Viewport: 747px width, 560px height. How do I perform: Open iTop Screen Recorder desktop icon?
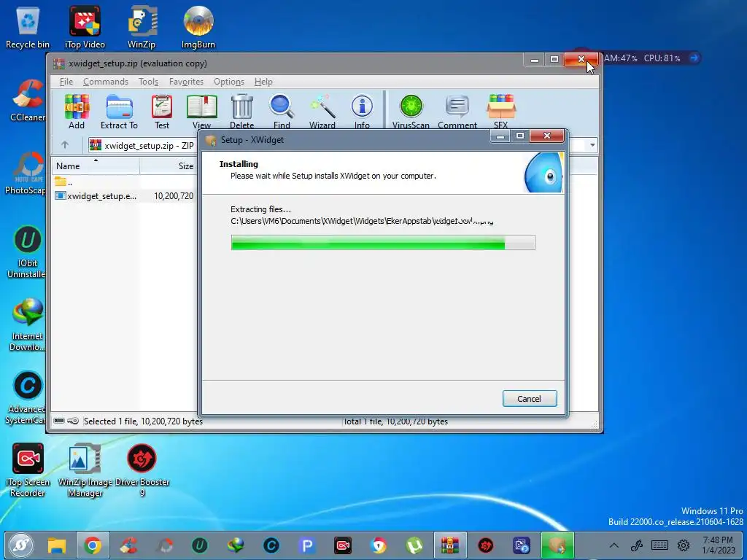pos(28,470)
